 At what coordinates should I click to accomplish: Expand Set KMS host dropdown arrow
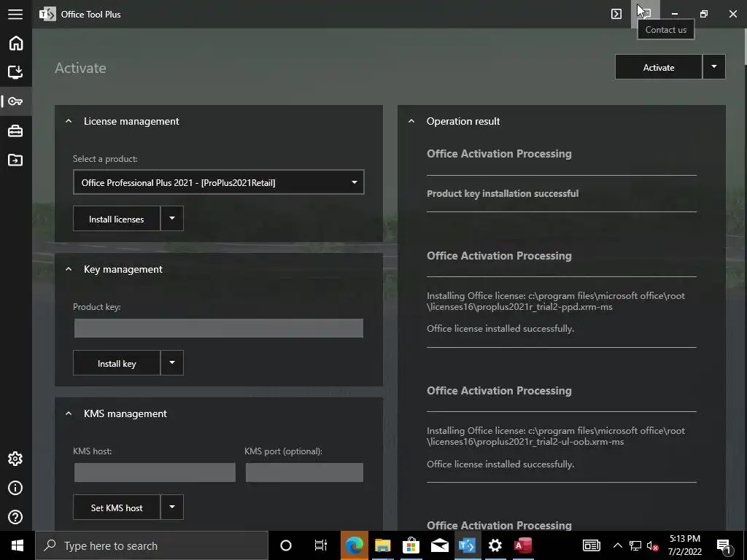point(172,507)
